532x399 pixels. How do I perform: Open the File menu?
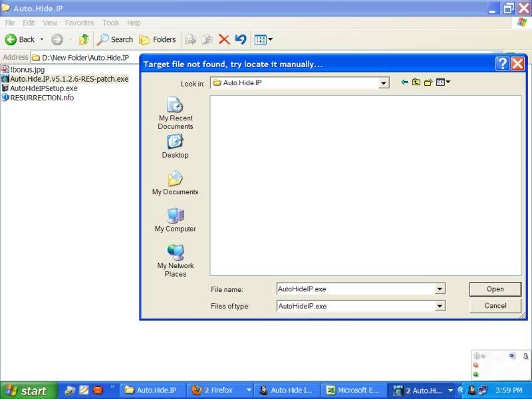pos(10,23)
